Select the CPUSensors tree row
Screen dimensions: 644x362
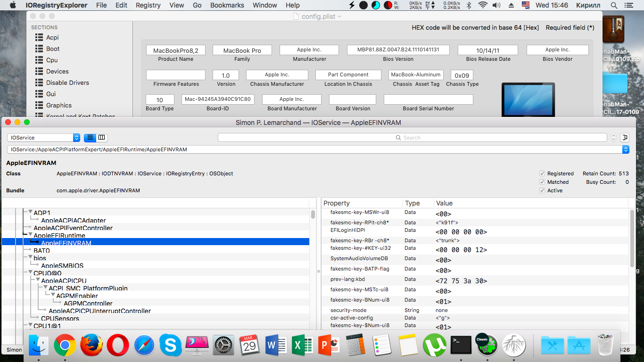click(156, 318)
